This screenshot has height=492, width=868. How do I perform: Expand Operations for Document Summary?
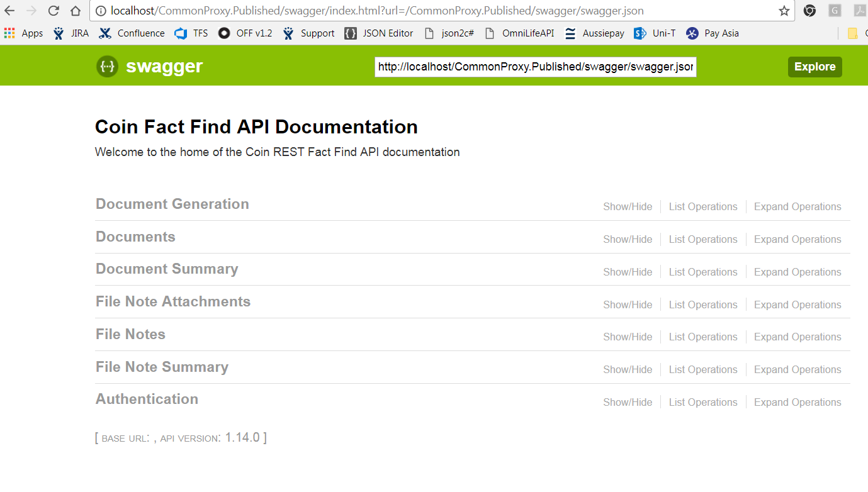click(798, 272)
